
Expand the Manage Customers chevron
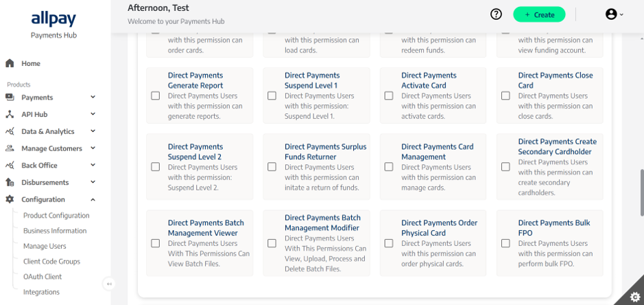point(93,148)
